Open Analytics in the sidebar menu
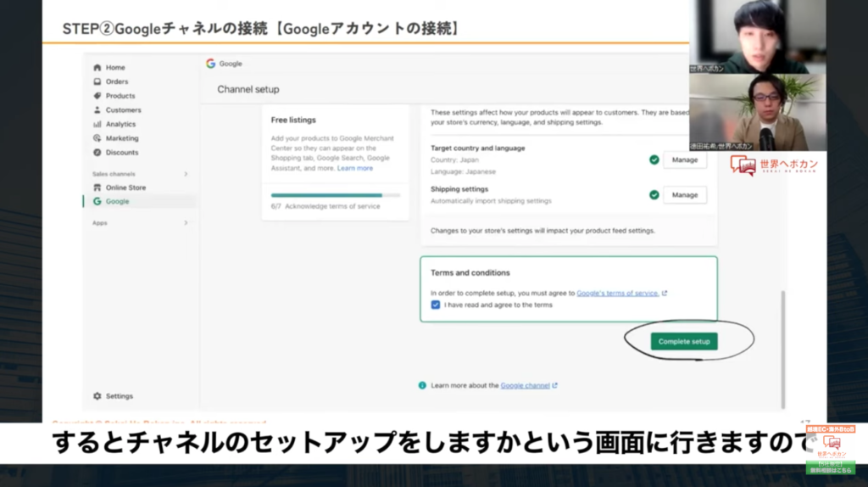868x487 pixels. click(x=120, y=124)
